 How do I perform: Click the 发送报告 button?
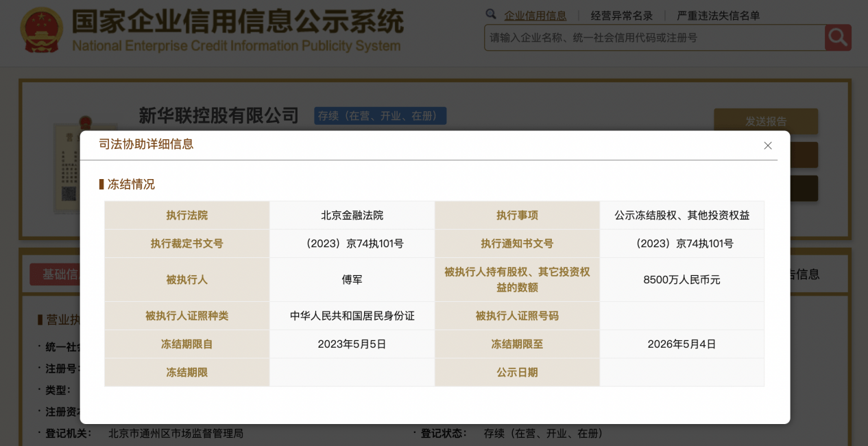[x=767, y=121]
